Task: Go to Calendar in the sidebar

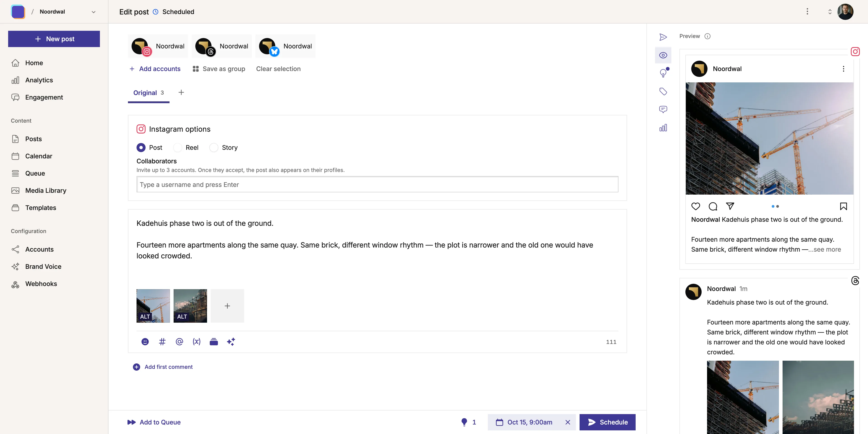Action: click(39, 156)
